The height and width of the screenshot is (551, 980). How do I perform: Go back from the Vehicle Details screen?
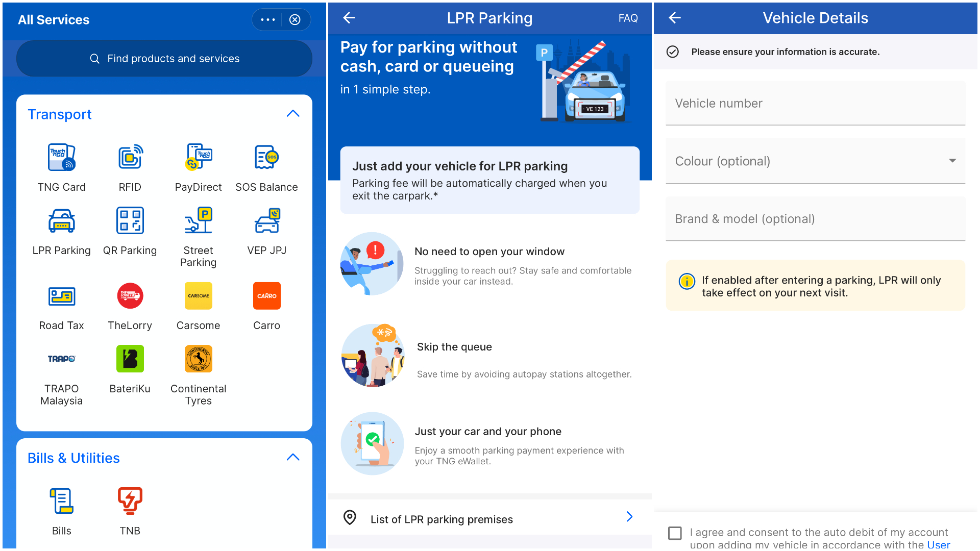(x=675, y=18)
